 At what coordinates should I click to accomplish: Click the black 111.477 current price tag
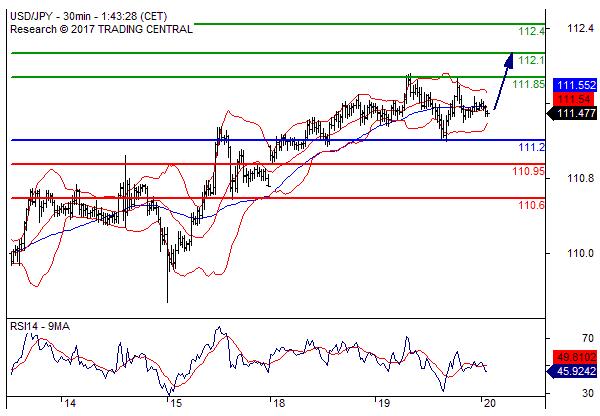(573, 113)
